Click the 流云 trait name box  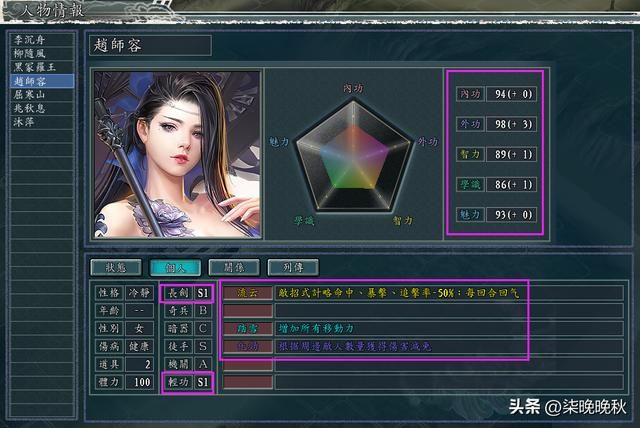(x=248, y=293)
